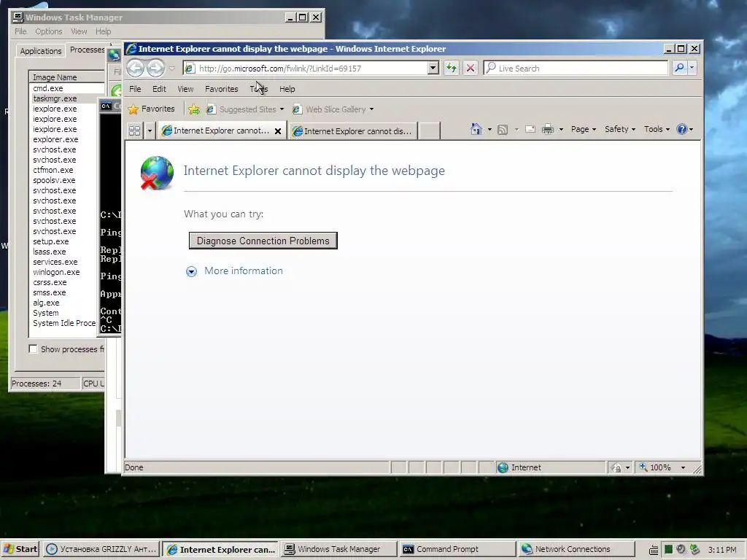
Task: Open Options menu in Task Manager
Action: pos(49,31)
